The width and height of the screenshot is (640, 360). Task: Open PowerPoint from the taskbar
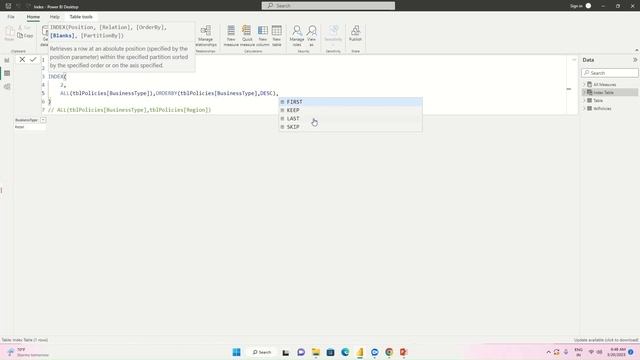click(x=404, y=352)
